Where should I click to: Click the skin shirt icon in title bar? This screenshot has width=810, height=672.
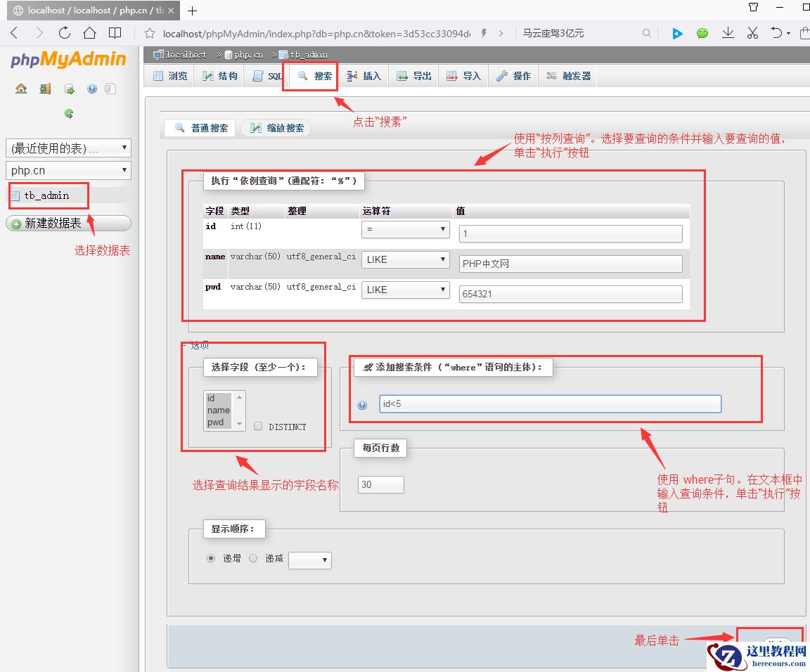pos(753,7)
